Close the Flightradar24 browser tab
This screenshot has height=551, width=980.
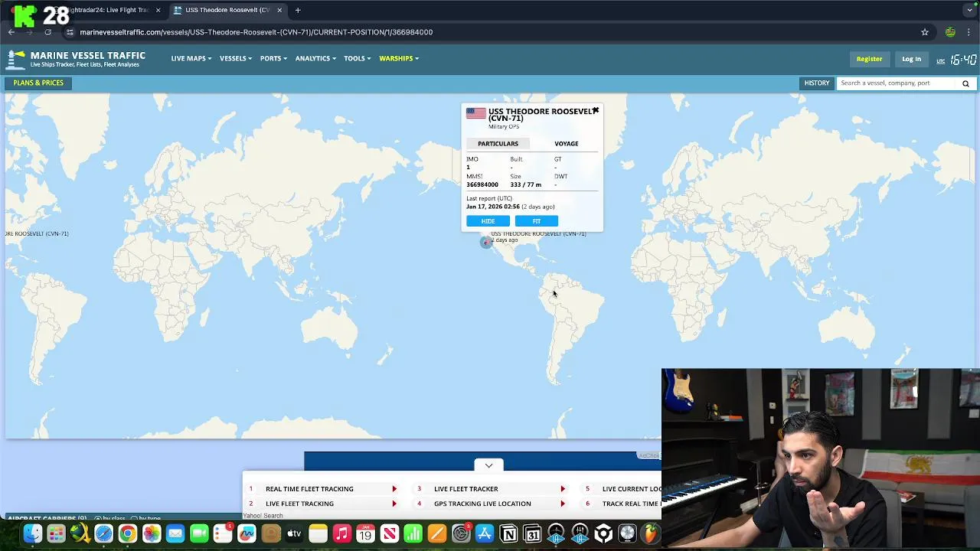158,10
